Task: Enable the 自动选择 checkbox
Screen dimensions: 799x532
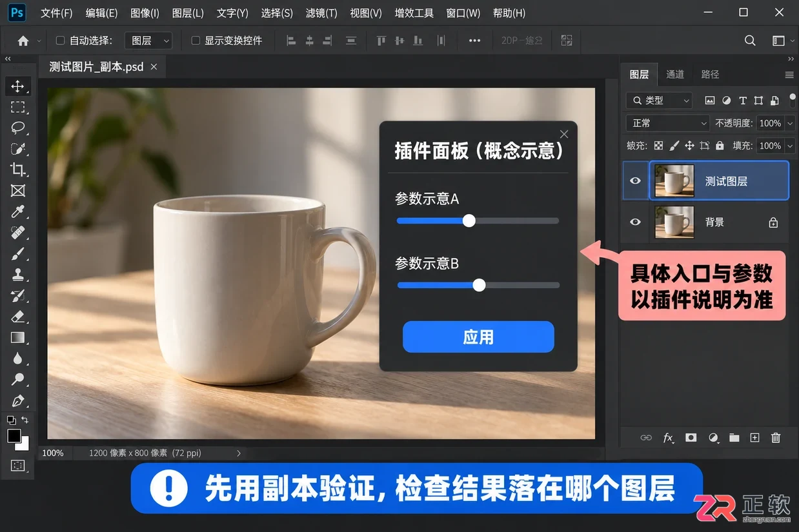Action: tap(60, 41)
